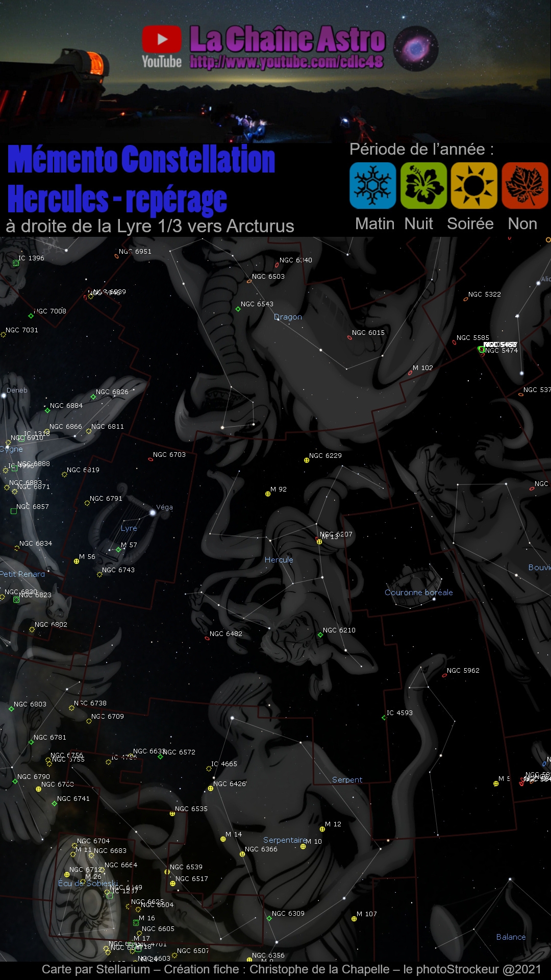Click the M 56 cluster marker
Viewport: 551px width, 980px height.
77,561
